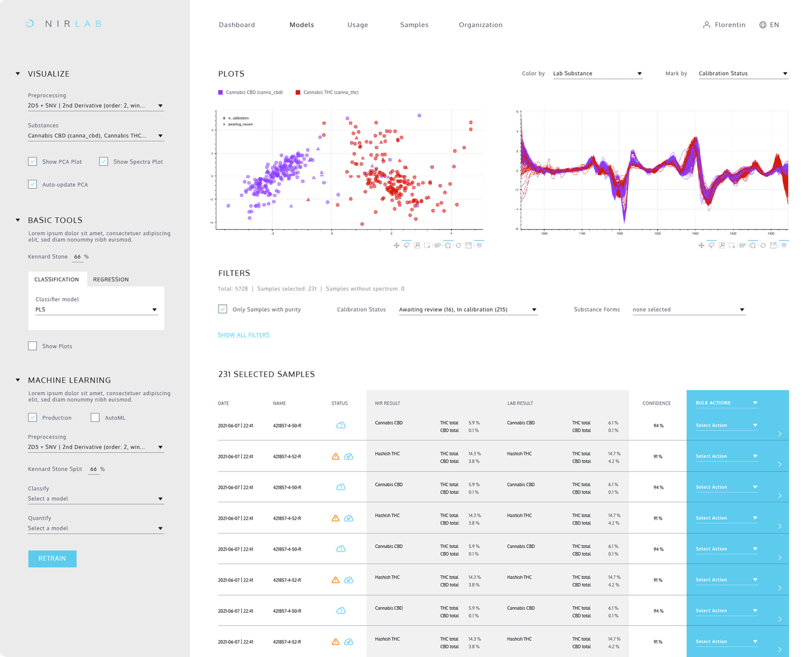Click the warning icon on sample 421857-4-52-R
Image resolution: width=812 pixels, height=657 pixels.
pos(335,456)
